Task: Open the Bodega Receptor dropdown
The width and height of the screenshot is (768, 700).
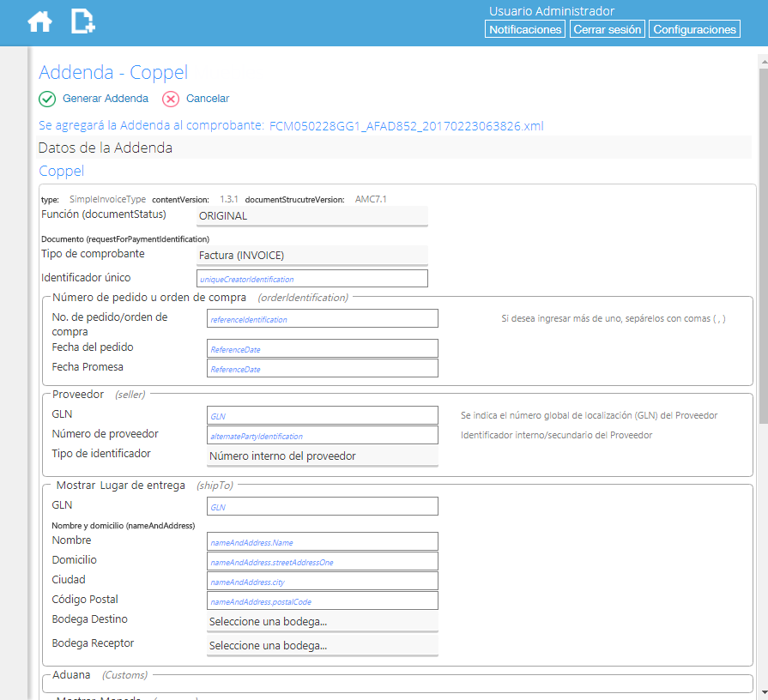Action: click(x=323, y=646)
